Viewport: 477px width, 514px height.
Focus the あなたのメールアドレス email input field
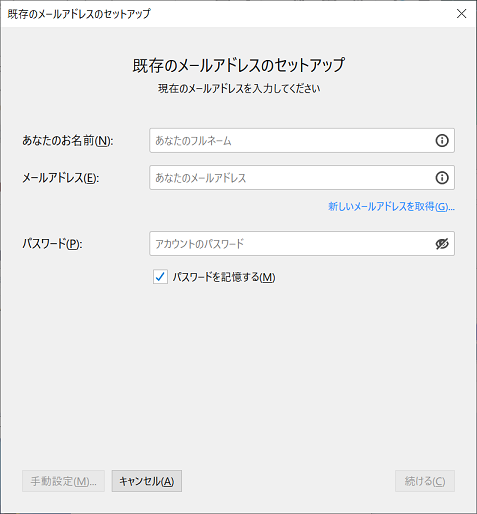[302, 178]
